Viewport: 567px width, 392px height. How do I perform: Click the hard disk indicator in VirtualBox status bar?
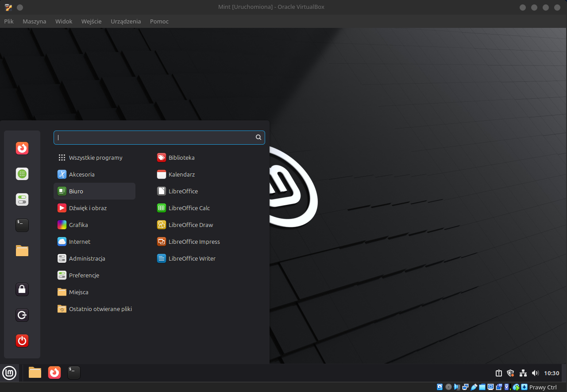pos(440,387)
